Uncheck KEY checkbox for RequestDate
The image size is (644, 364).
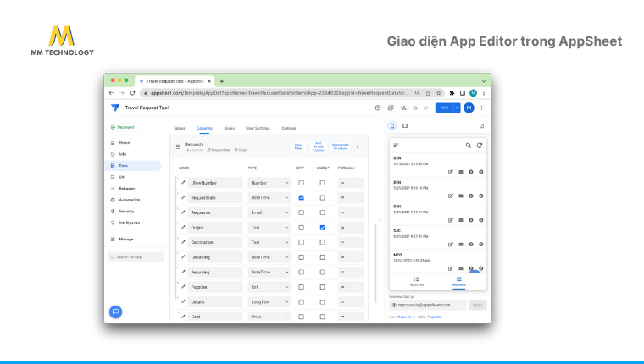pos(301,198)
